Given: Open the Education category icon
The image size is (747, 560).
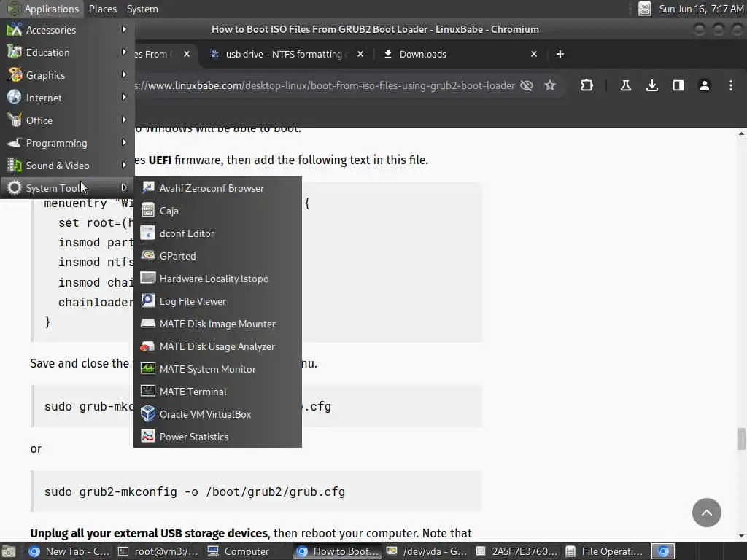Looking at the screenshot, I should [x=15, y=52].
